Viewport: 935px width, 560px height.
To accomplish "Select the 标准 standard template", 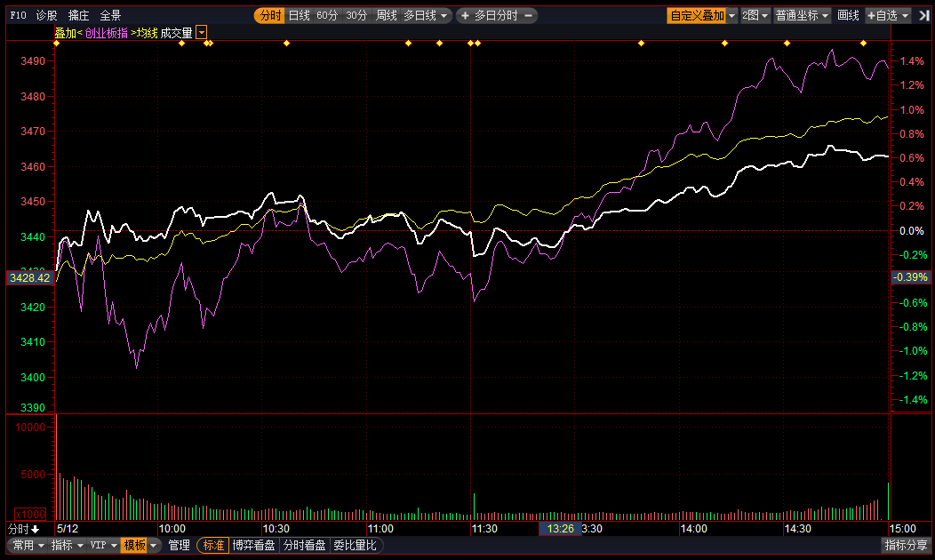I will click(x=213, y=545).
